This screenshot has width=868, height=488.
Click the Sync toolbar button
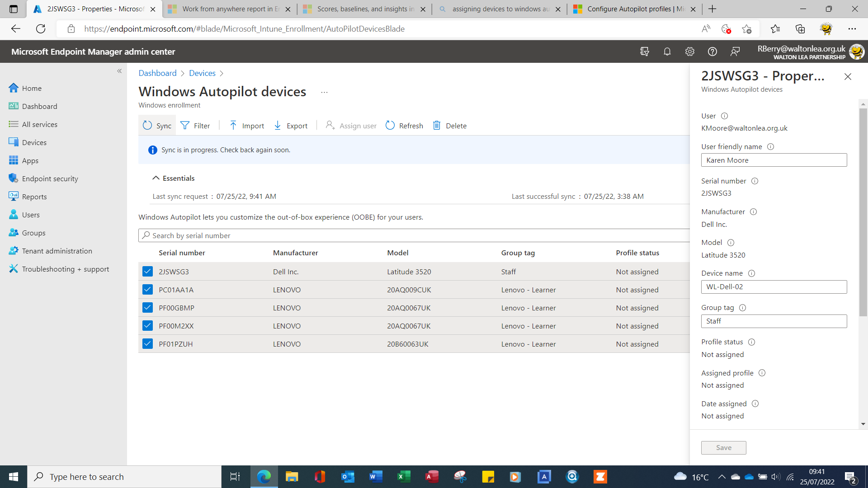pos(157,126)
